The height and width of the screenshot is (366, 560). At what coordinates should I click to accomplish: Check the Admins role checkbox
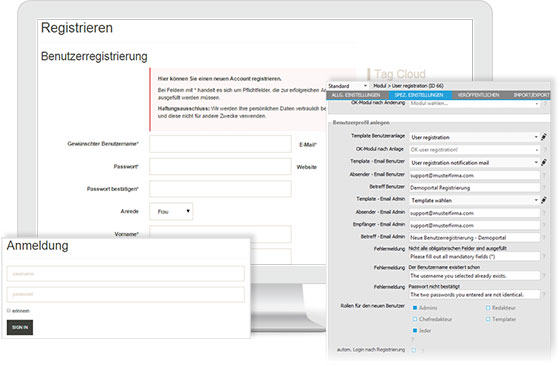[415, 308]
